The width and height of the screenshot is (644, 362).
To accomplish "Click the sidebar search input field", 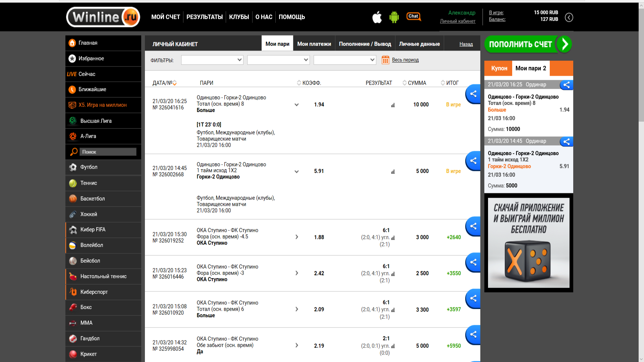I will (x=108, y=152).
